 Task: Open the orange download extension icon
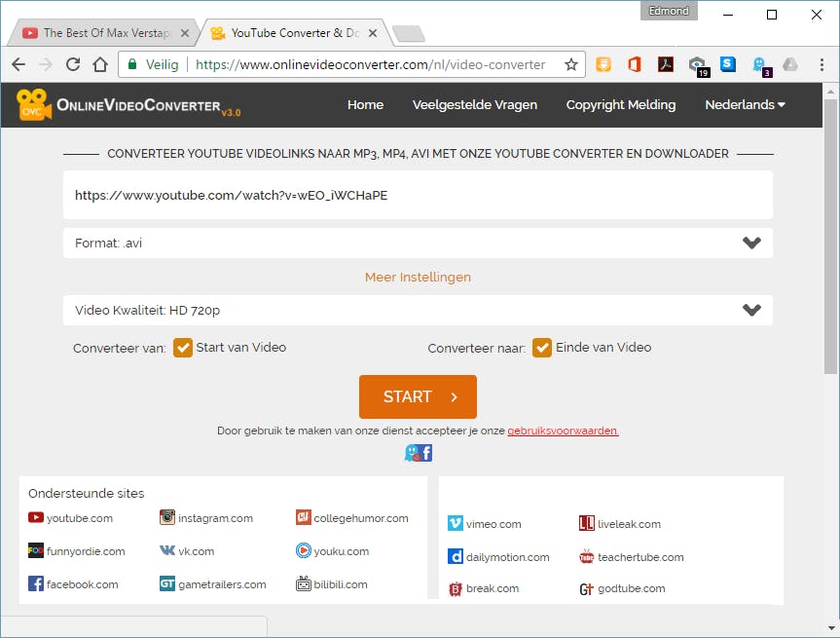(603, 64)
